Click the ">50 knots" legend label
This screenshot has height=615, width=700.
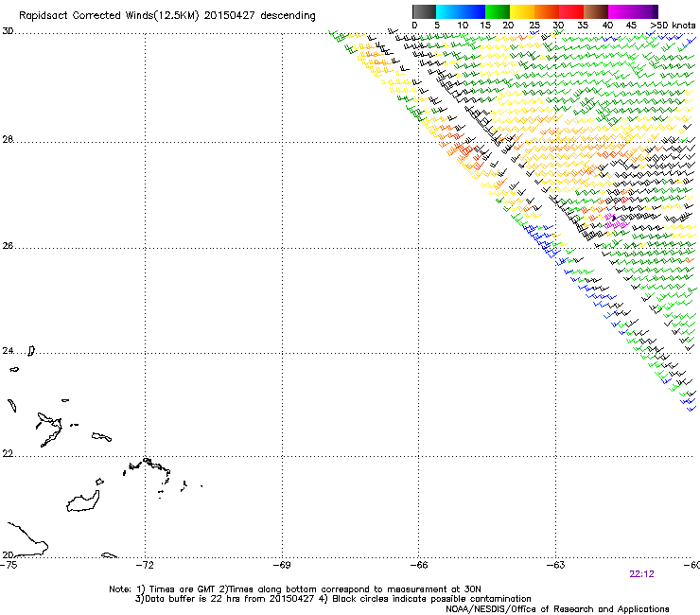(673, 26)
